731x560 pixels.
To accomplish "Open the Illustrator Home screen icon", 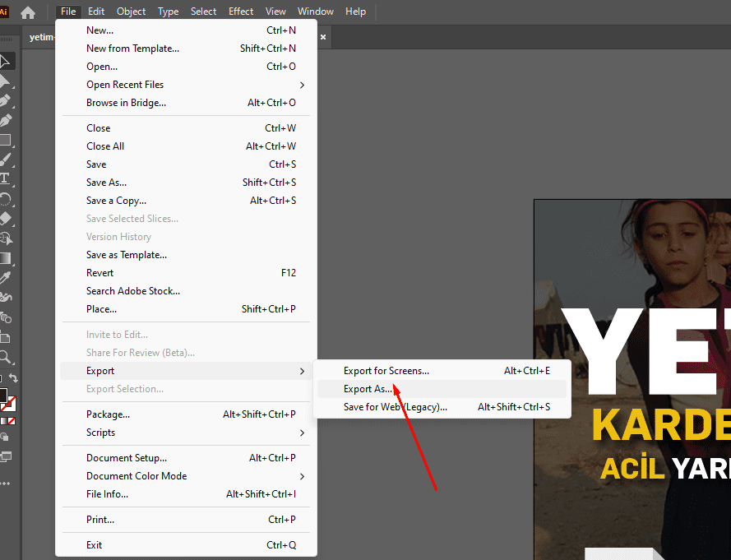I will coord(28,12).
